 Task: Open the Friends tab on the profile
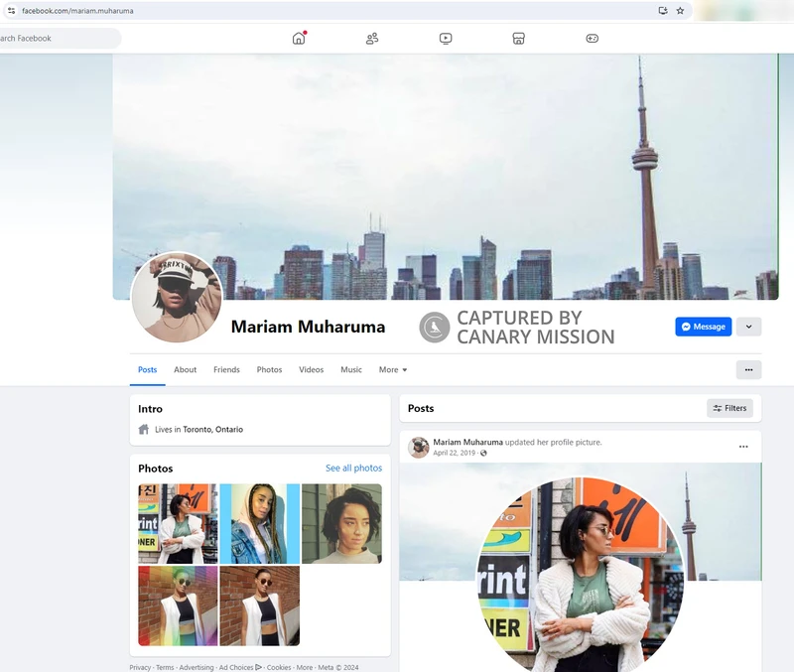click(226, 369)
